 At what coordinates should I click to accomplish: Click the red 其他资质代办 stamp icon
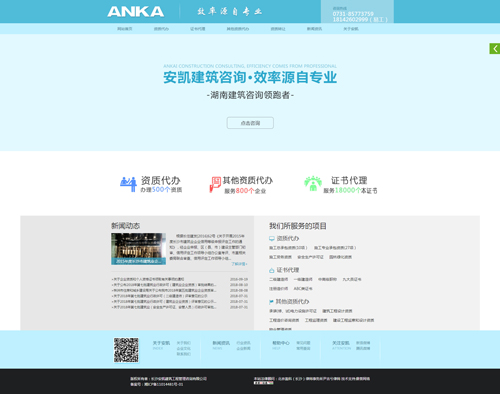point(215,184)
